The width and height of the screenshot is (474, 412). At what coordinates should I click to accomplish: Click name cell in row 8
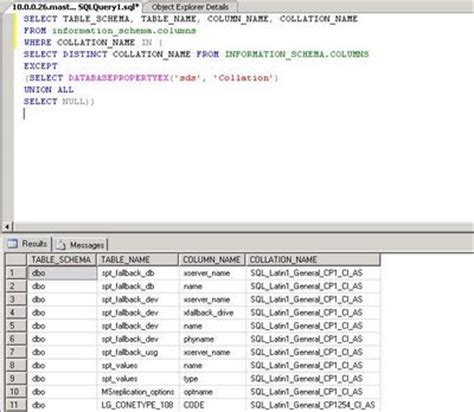coord(212,365)
